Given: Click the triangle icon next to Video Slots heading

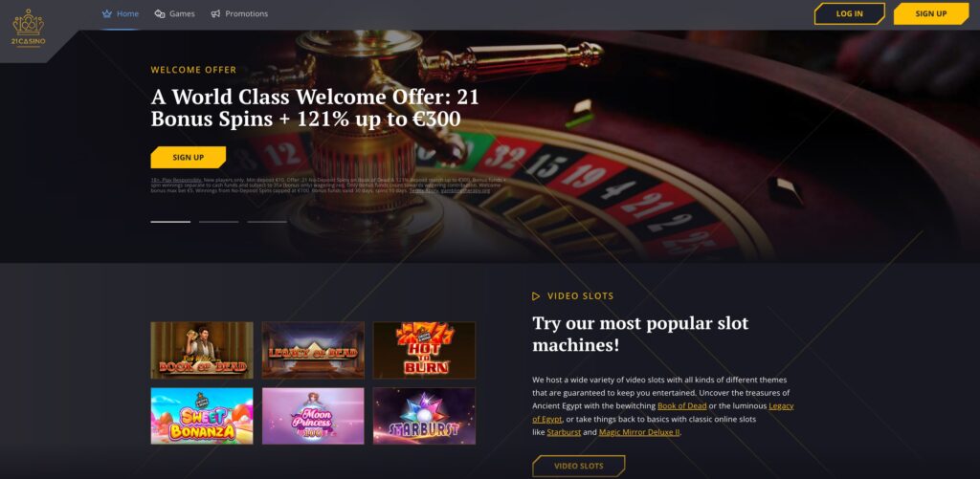Looking at the screenshot, I should (536, 296).
